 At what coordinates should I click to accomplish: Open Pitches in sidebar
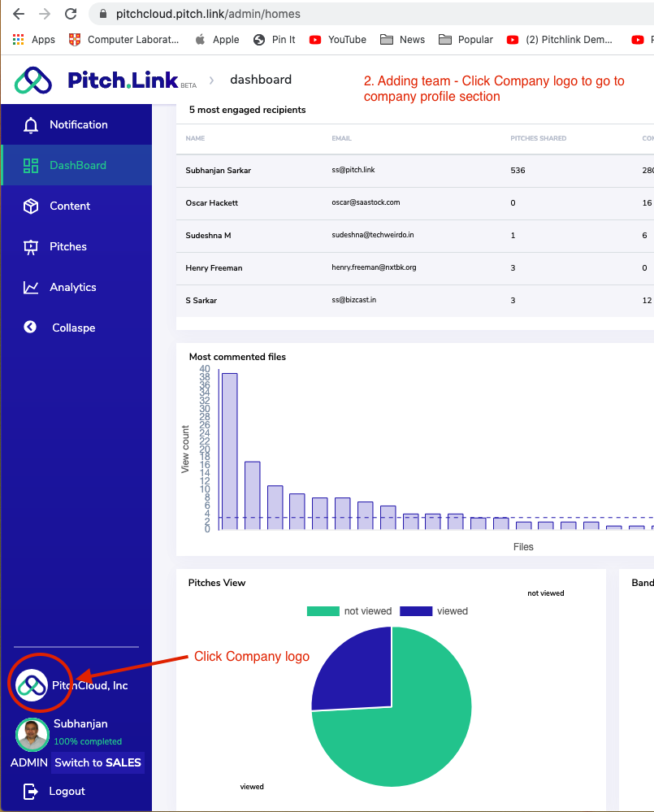tap(68, 246)
